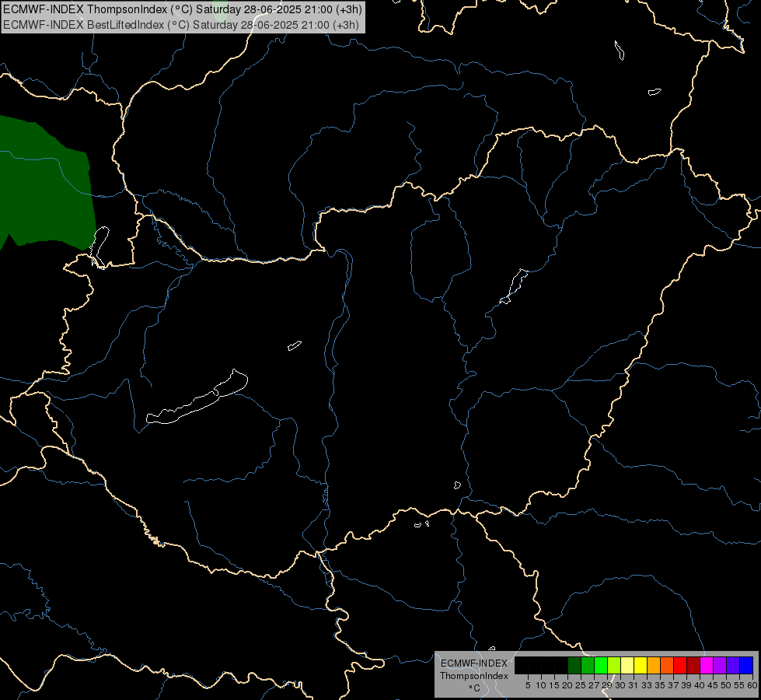Select medium green 25–27 legend swatch
The width and height of the screenshot is (761, 700).
coord(588,666)
